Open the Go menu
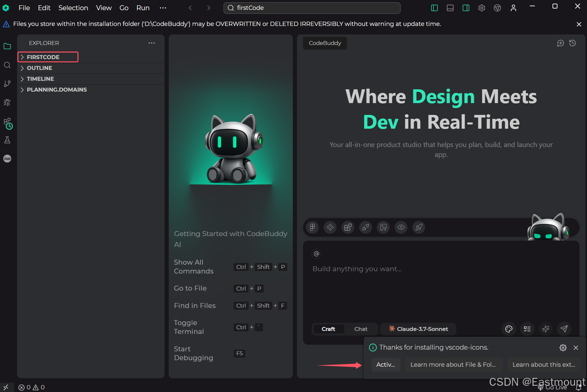This screenshot has height=392, width=587. coord(124,8)
